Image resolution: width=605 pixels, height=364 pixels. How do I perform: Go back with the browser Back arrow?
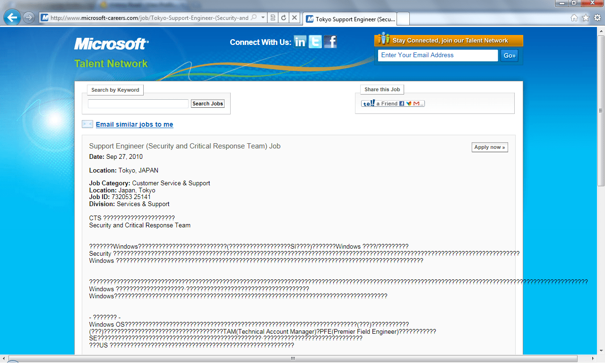pyautogui.click(x=12, y=18)
